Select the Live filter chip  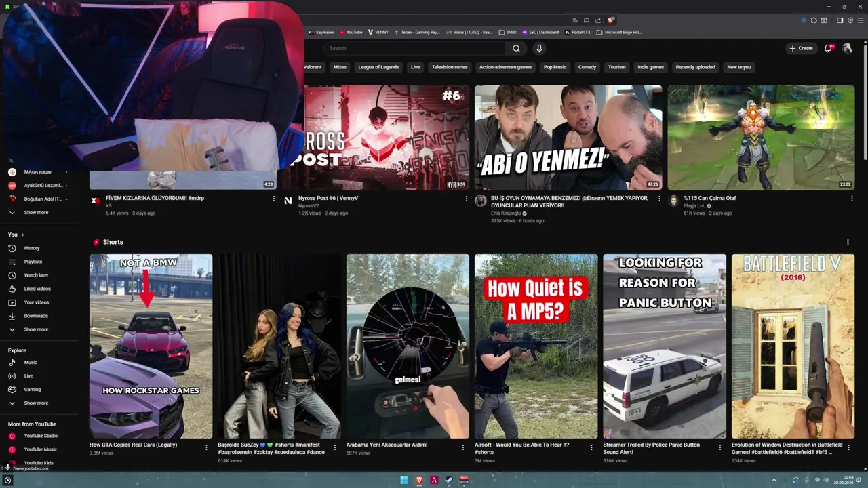[x=415, y=67]
